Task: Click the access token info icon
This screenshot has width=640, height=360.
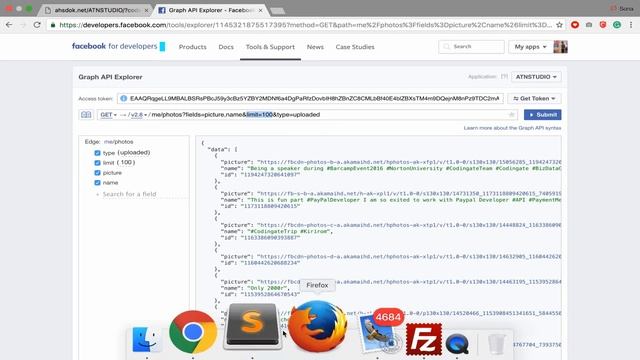Action: (124, 98)
